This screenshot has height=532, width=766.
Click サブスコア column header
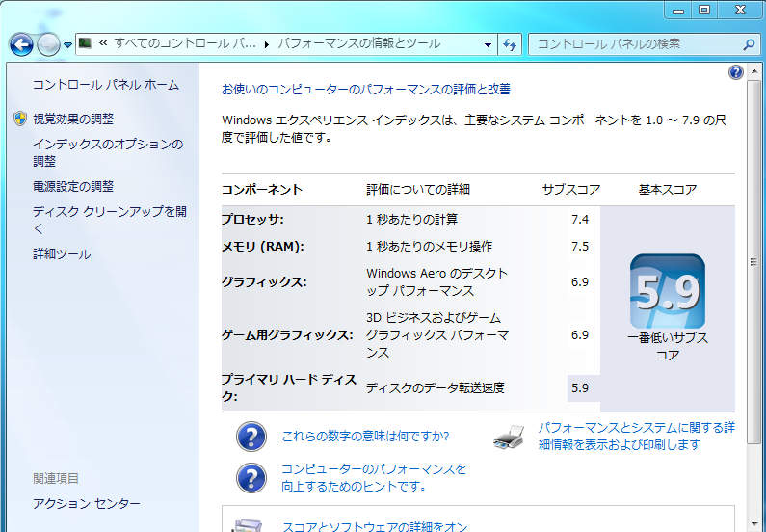571,190
